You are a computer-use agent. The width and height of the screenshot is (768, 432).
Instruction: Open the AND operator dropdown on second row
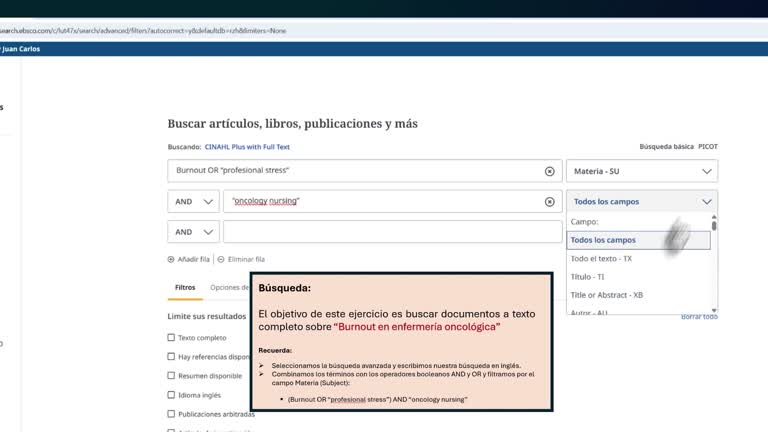tap(193, 201)
